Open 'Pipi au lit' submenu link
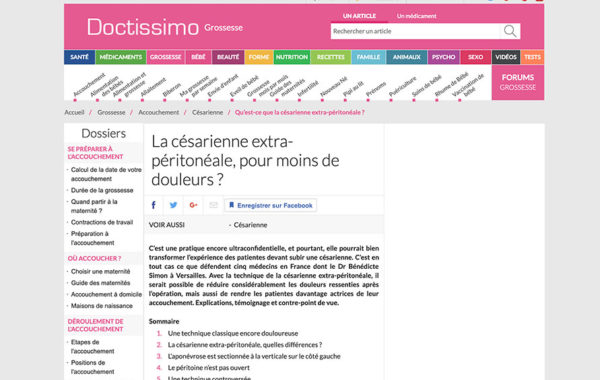This screenshot has height=380, width=600. 353,89
